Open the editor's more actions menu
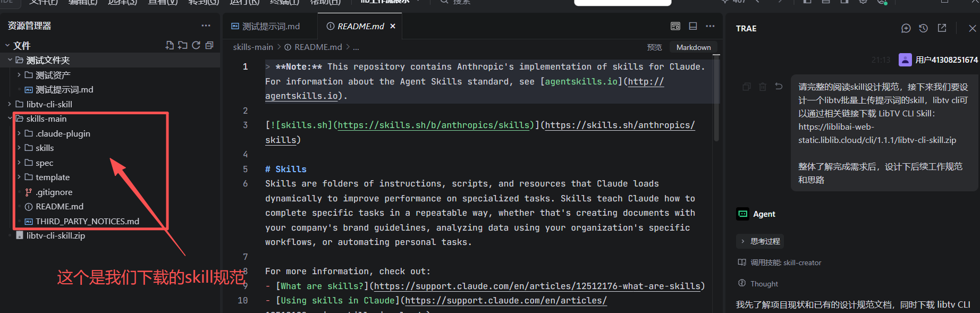Image resolution: width=980 pixels, height=313 pixels. click(710, 26)
